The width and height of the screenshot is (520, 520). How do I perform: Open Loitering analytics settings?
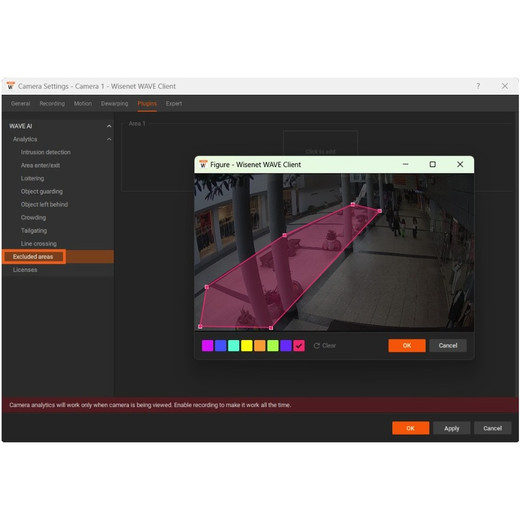tap(32, 178)
